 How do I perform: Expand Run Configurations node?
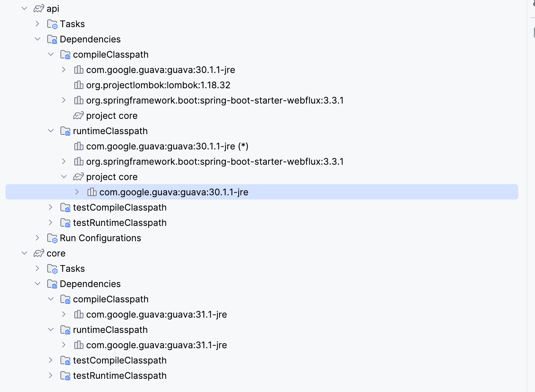tap(38, 238)
